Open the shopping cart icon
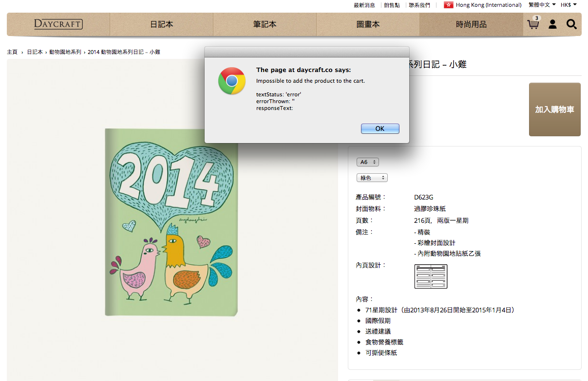The image size is (588, 381). pyautogui.click(x=533, y=23)
